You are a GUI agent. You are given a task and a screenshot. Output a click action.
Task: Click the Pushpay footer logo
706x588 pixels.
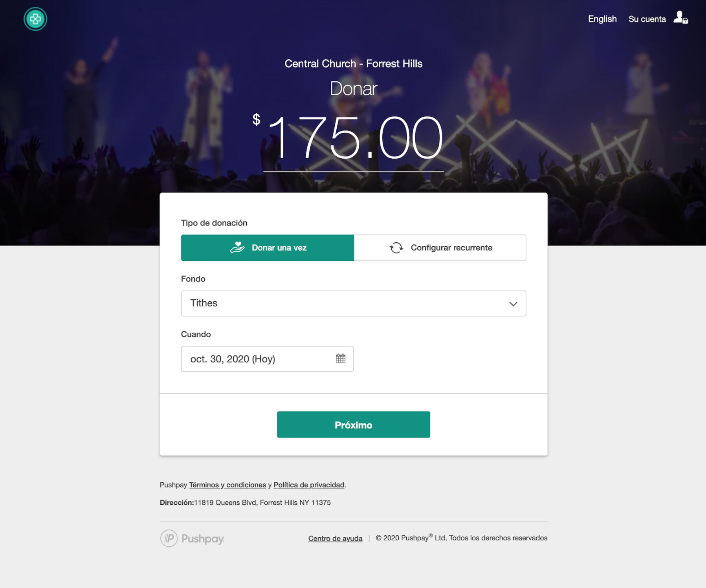click(192, 538)
